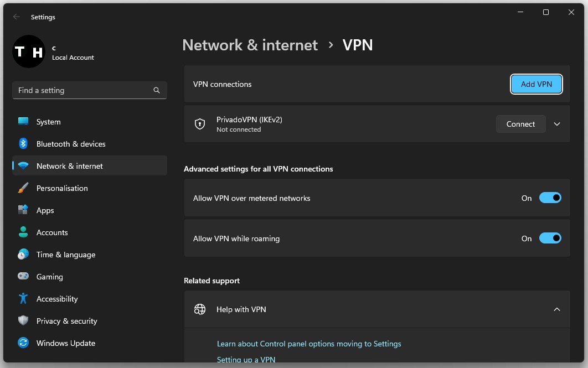The height and width of the screenshot is (368, 588).
Task: Collapse the Help with VPN section
Action: click(x=557, y=309)
